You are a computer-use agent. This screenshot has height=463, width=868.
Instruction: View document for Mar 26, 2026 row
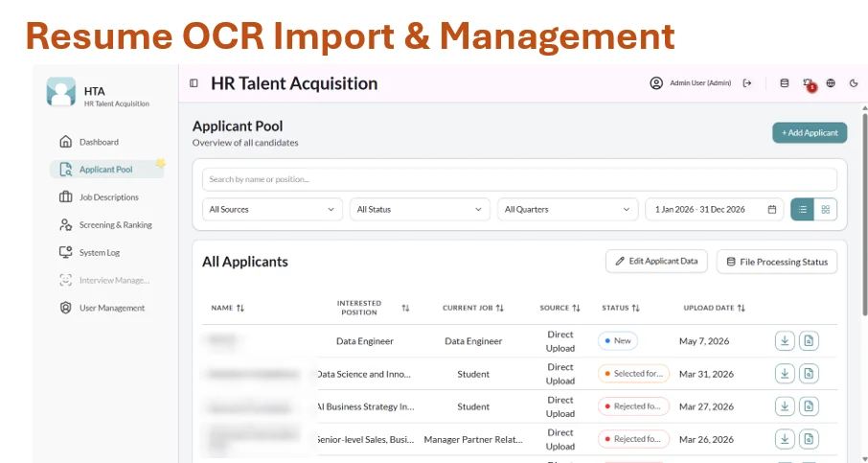(809, 439)
